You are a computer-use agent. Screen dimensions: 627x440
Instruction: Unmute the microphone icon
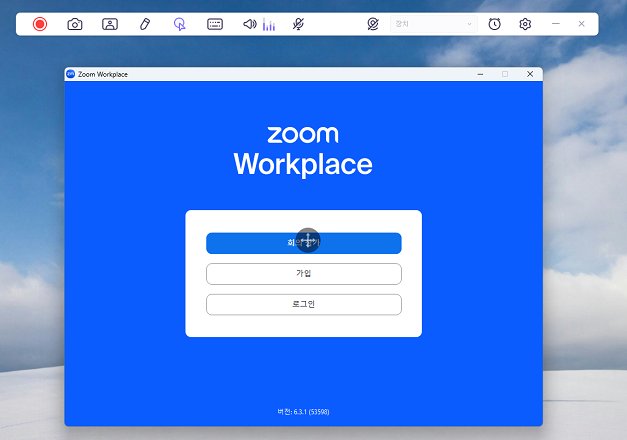click(x=298, y=24)
